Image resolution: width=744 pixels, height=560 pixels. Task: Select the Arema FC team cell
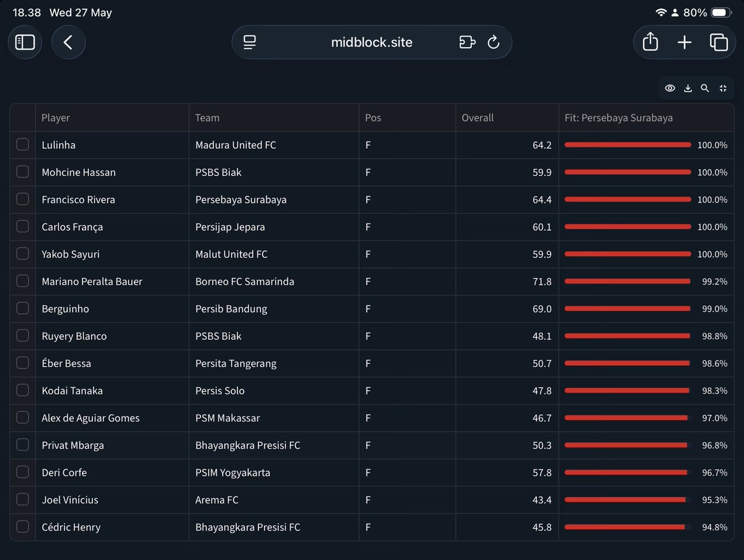274,500
